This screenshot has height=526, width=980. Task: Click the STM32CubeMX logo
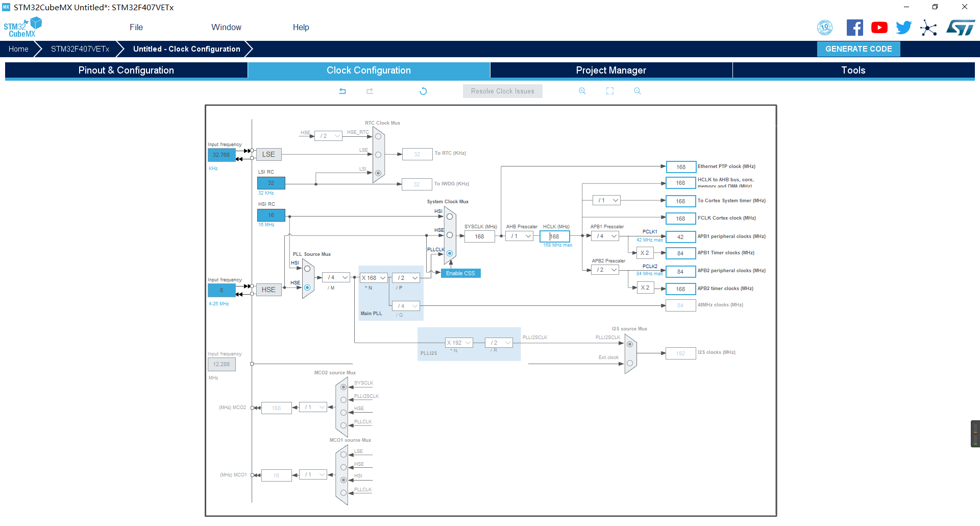coord(22,27)
